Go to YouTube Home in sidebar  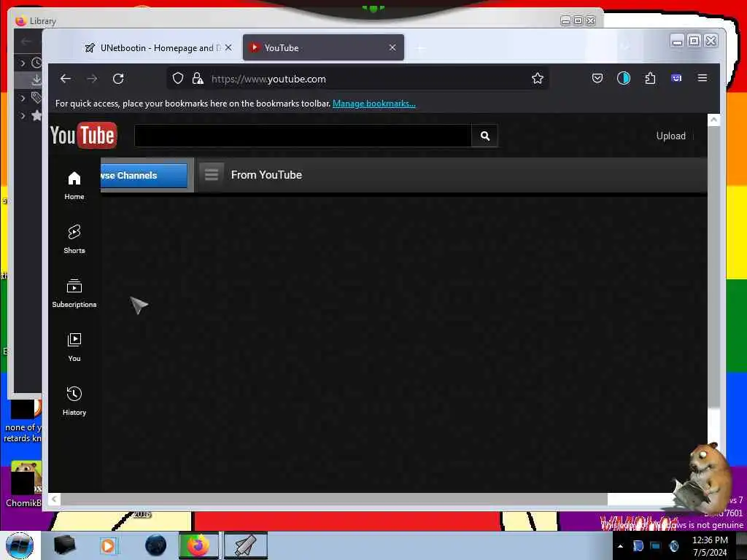[x=74, y=186]
